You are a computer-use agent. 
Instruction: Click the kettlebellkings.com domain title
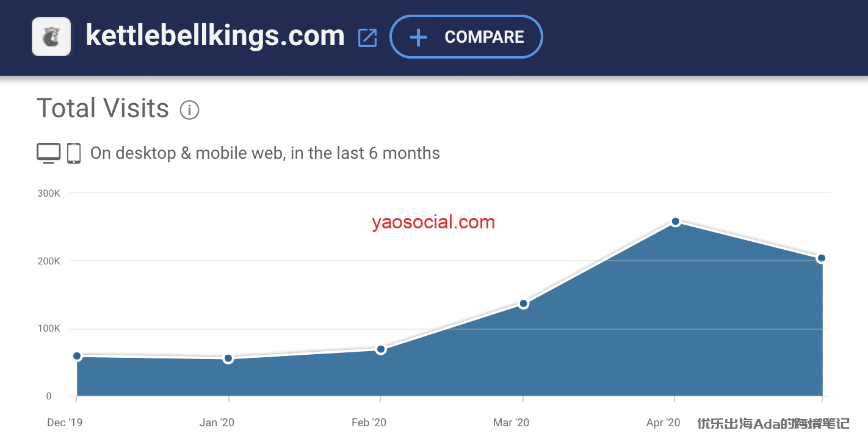tap(215, 35)
